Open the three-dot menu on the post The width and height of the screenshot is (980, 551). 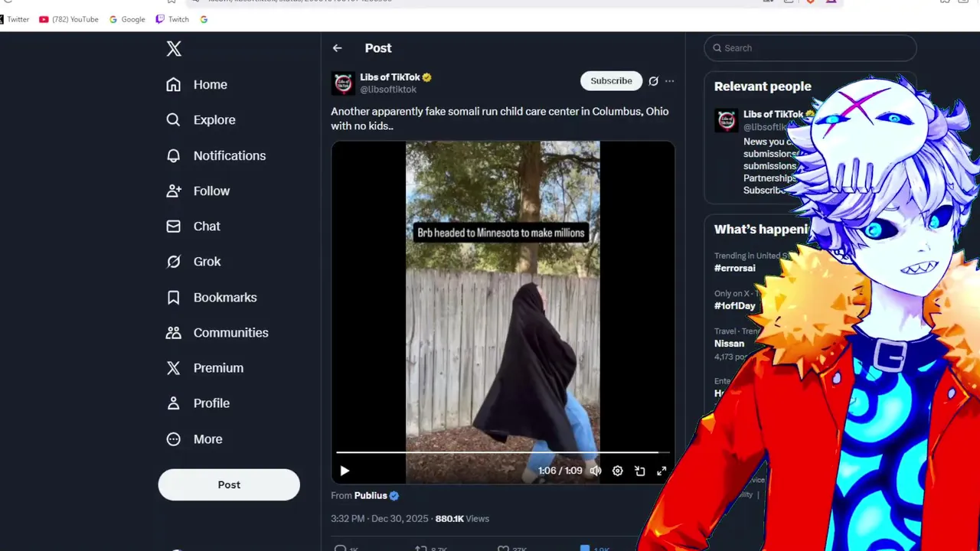pos(670,81)
